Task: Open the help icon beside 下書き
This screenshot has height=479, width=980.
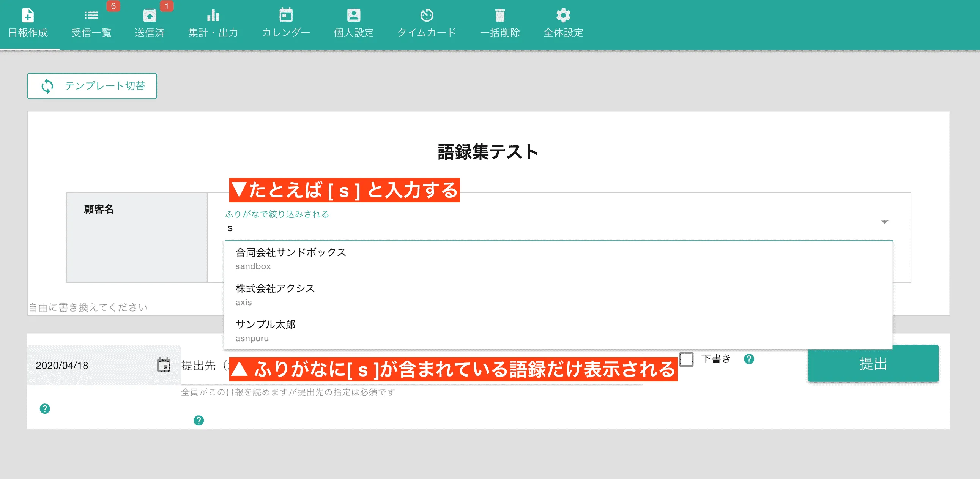Action: pos(749,359)
